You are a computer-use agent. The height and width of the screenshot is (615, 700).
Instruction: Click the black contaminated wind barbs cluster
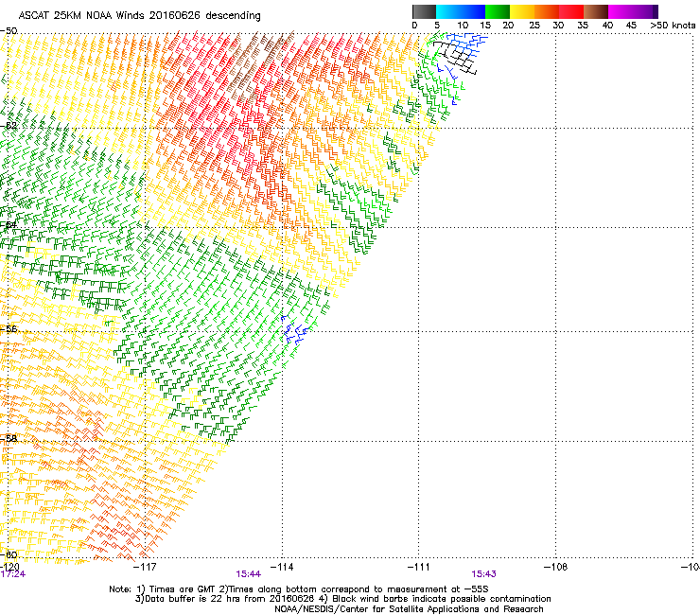pos(455,57)
